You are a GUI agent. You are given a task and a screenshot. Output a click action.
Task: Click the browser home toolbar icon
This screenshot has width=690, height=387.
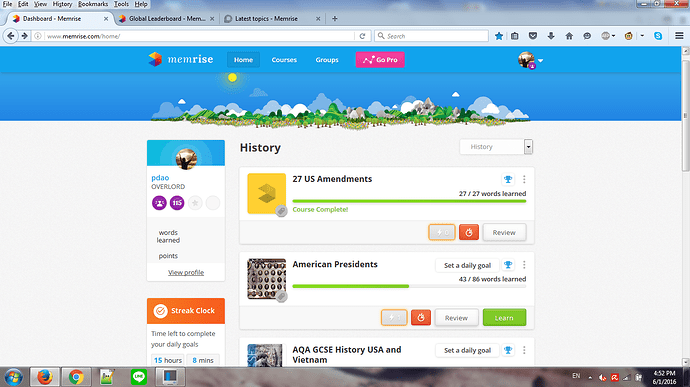click(569, 36)
